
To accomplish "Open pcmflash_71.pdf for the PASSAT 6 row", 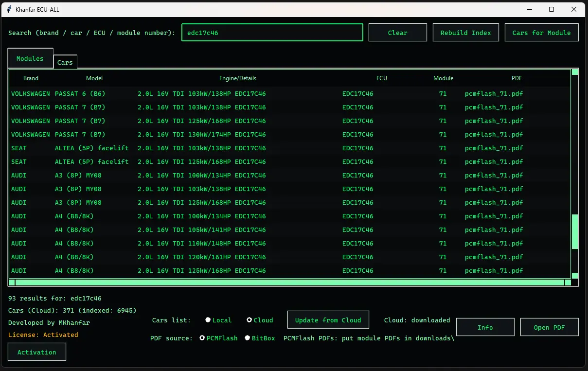I will tap(494, 93).
